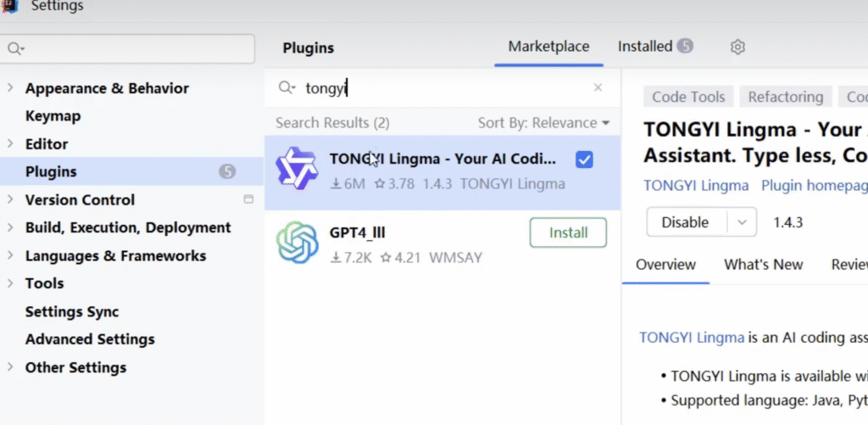Viewport: 868px width, 425px height.
Task: Open the What's New tab
Action: (x=763, y=265)
